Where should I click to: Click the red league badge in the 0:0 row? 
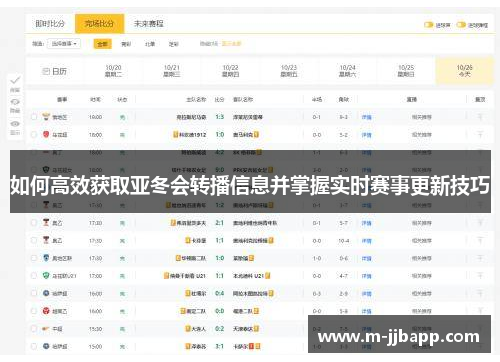pyautogui.click(x=46, y=311)
